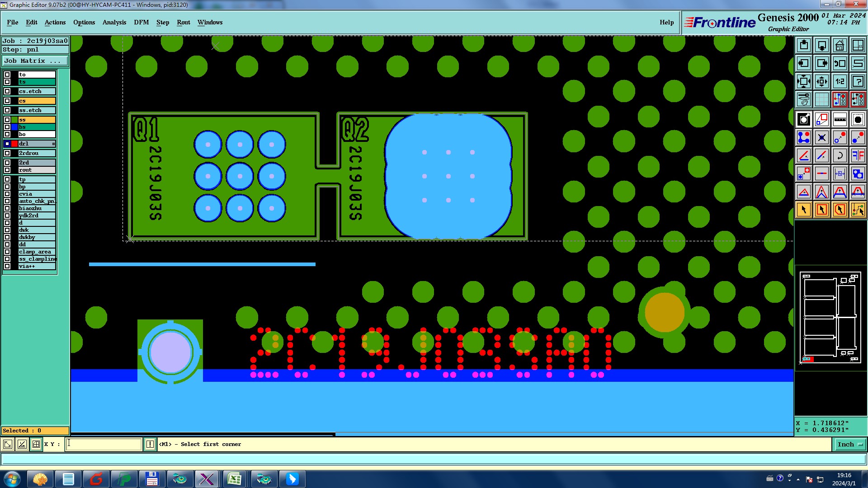Open the DFM menu
The height and width of the screenshot is (488, 868).
click(x=141, y=22)
